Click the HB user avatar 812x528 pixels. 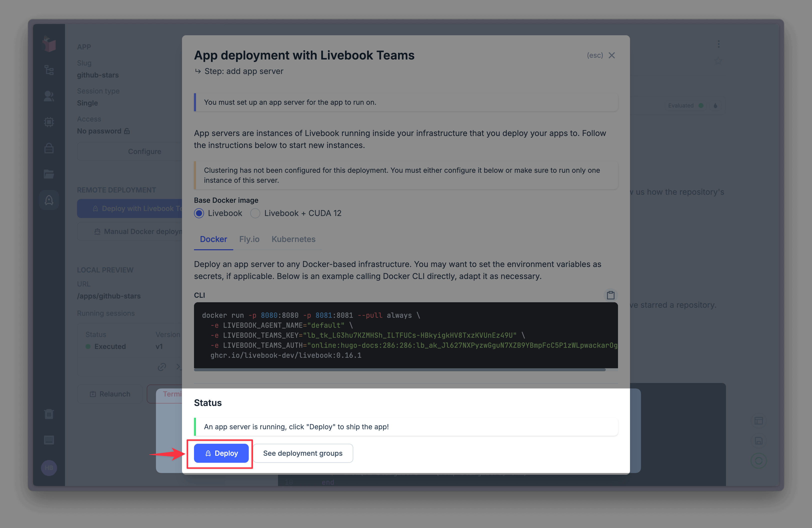coord(49,468)
